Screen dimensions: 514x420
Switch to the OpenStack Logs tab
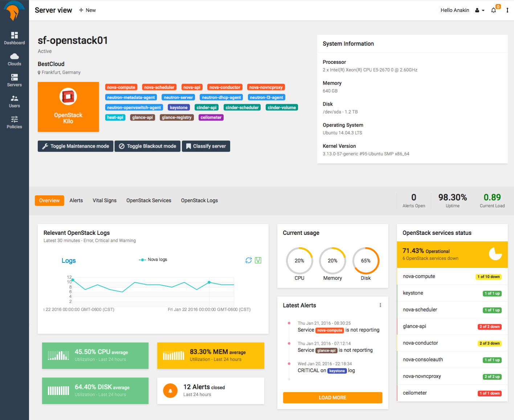tap(199, 200)
